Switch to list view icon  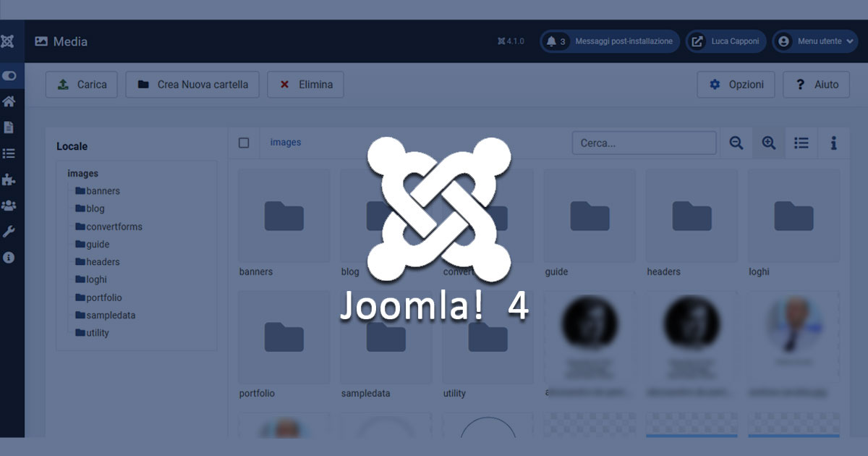801,143
